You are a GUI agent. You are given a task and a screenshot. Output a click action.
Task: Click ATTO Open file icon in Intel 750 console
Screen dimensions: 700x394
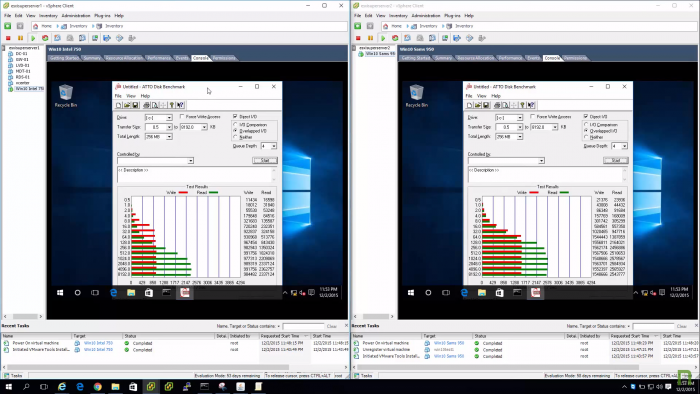point(127,105)
